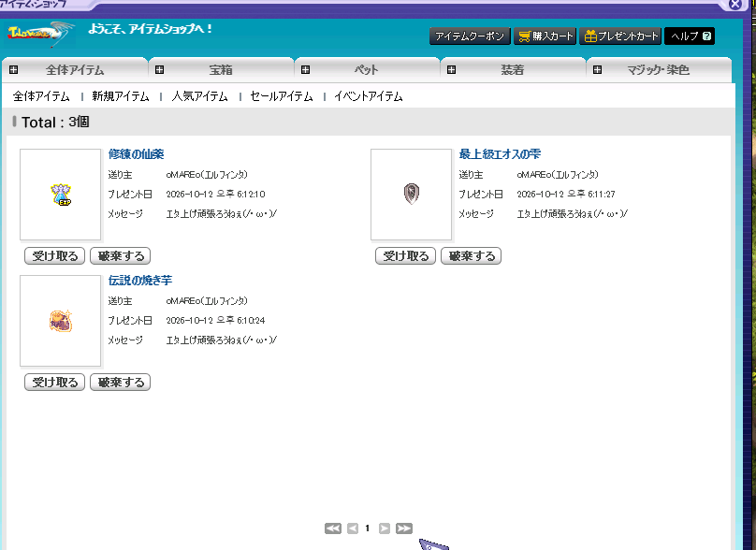Discard the 最上級エオスの雫 present
This screenshot has width=756, height=550.
click(472, 256)
